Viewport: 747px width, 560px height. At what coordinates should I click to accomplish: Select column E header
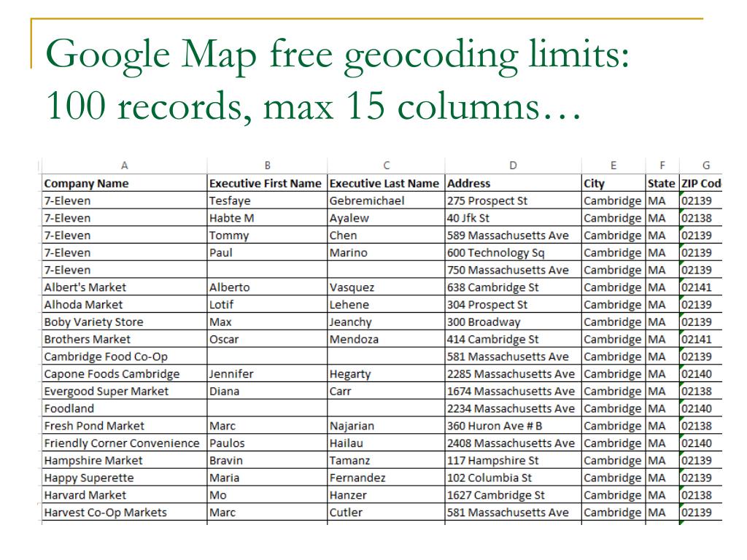point(614,166)
